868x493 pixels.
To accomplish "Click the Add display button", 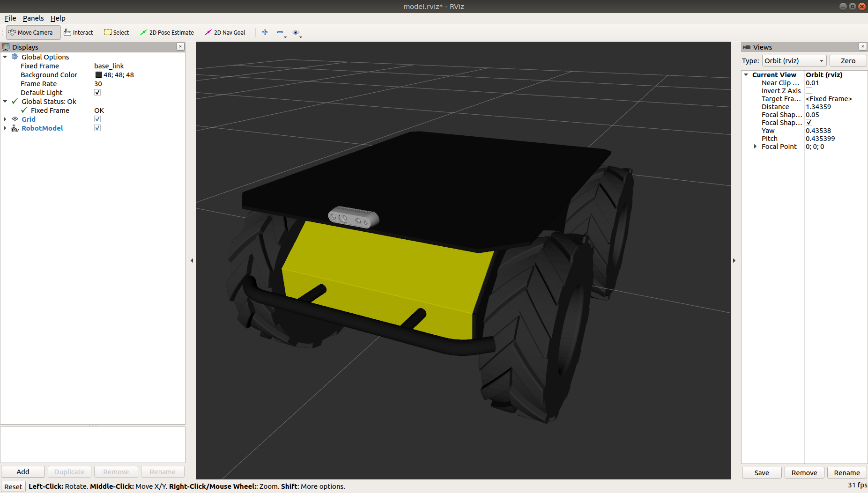I will tap(23, 472).
